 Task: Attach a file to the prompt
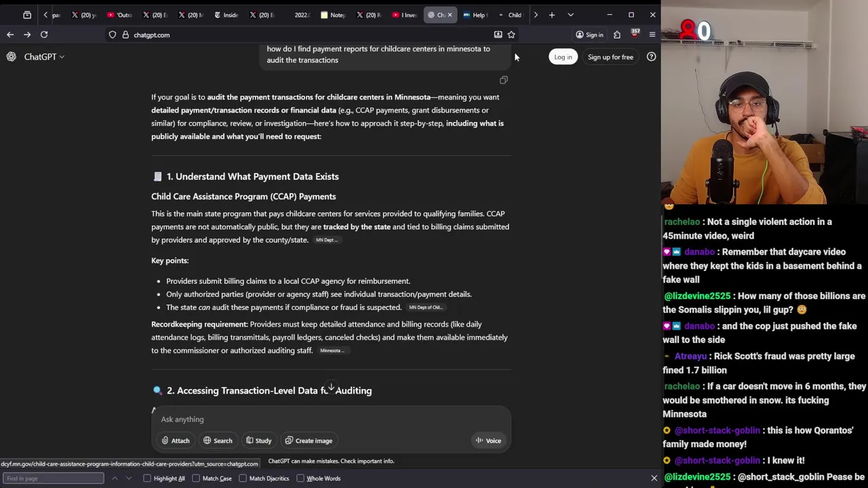pyautogui.click(x=176, y=441)
